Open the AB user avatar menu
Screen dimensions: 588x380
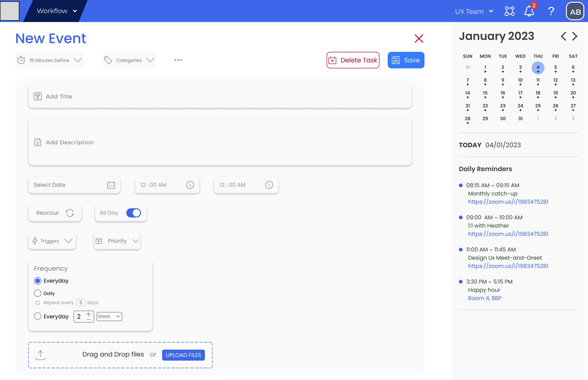click(x=575, y=11)
